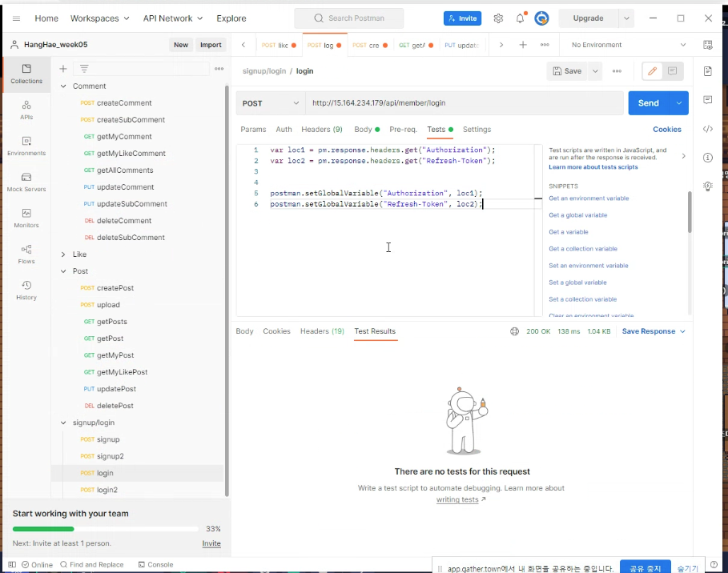This screenshot has height=573, width=728.
Task: Toggle the two-pane view icon in status bar
Action: [12, 565]
